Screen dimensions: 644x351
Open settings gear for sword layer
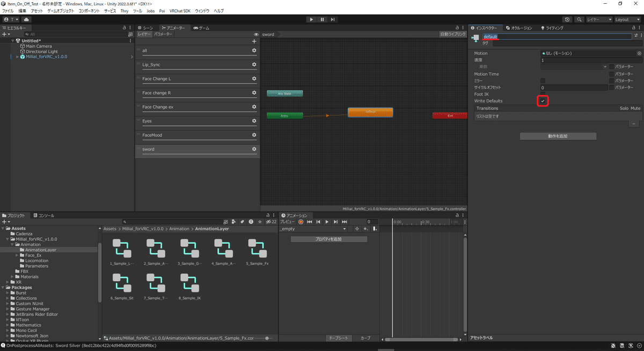tap(254, 149)
